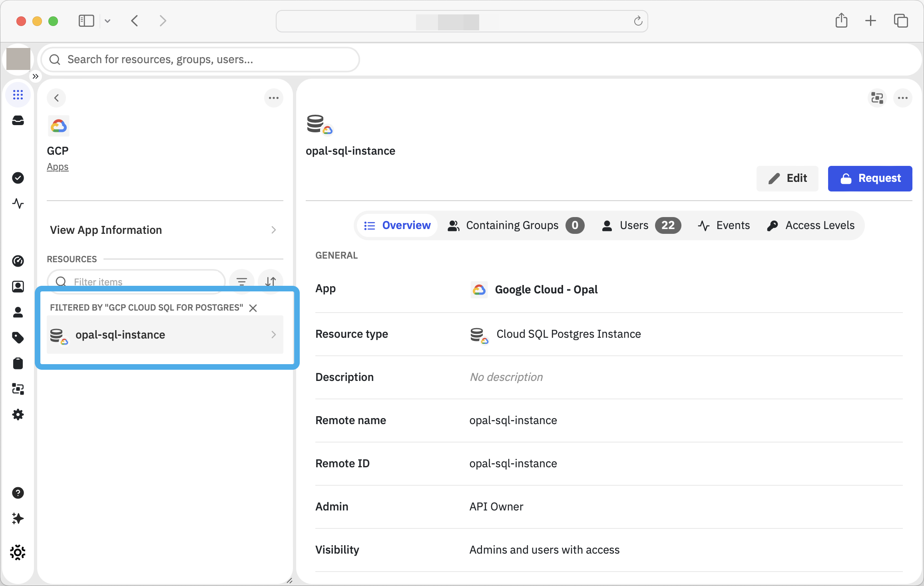Switch to the Events tab
This screenshot has width=924, height=586.
[x=724, y=225]
